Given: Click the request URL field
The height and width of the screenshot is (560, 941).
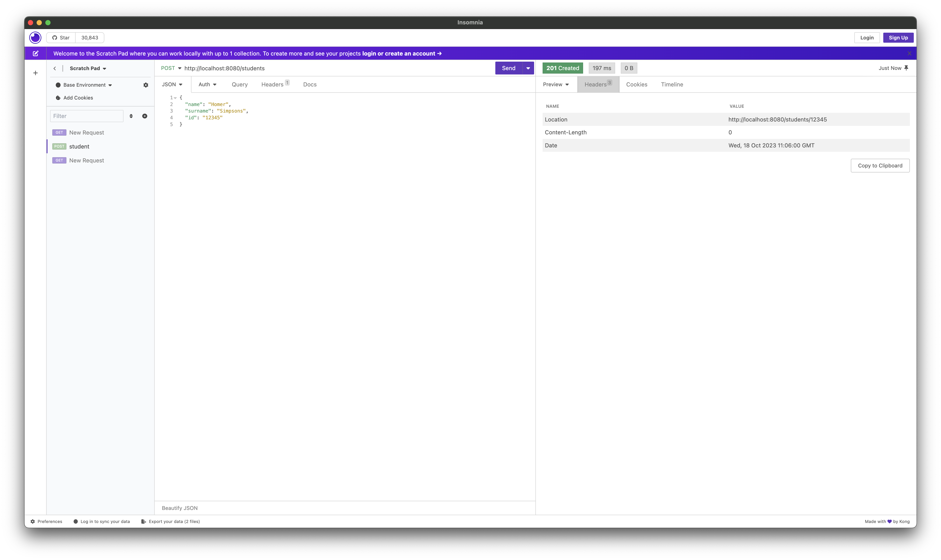Looking at the screenshot, I should click(338, 68).
